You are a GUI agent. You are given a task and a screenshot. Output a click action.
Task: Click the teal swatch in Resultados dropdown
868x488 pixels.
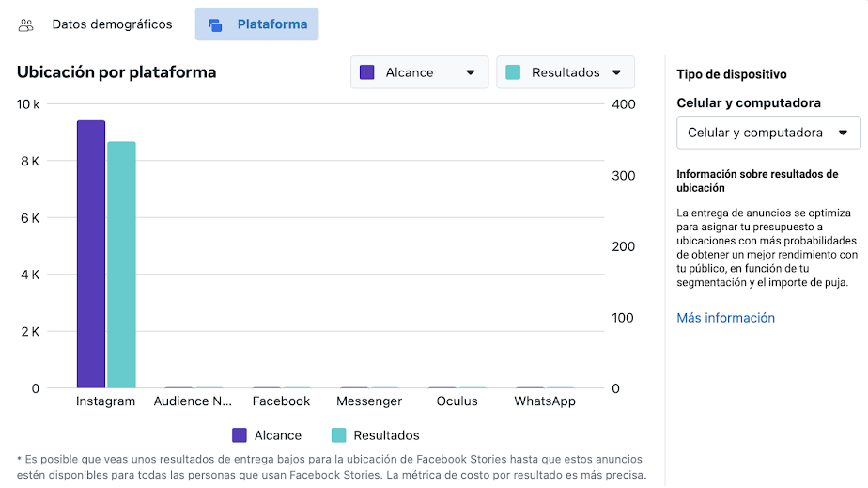tap(513, 72)
